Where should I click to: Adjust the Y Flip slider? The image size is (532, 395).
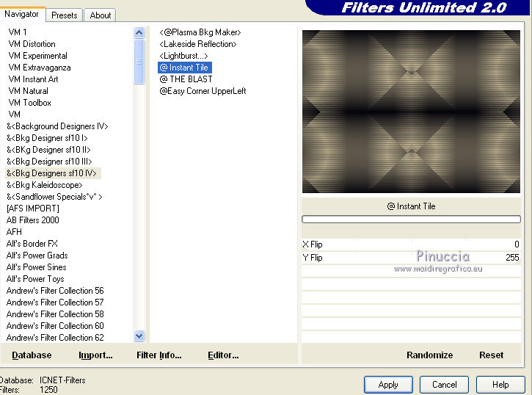[411, 258]
